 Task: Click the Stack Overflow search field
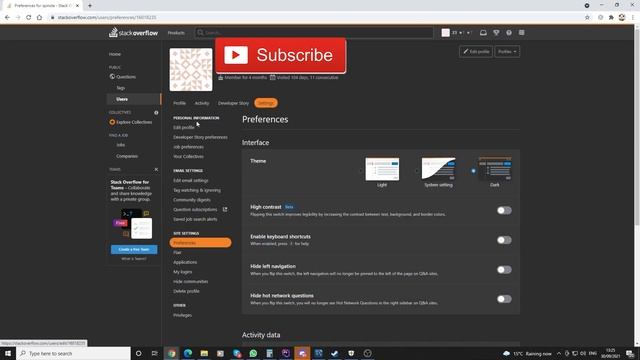[x=314, y=33]
